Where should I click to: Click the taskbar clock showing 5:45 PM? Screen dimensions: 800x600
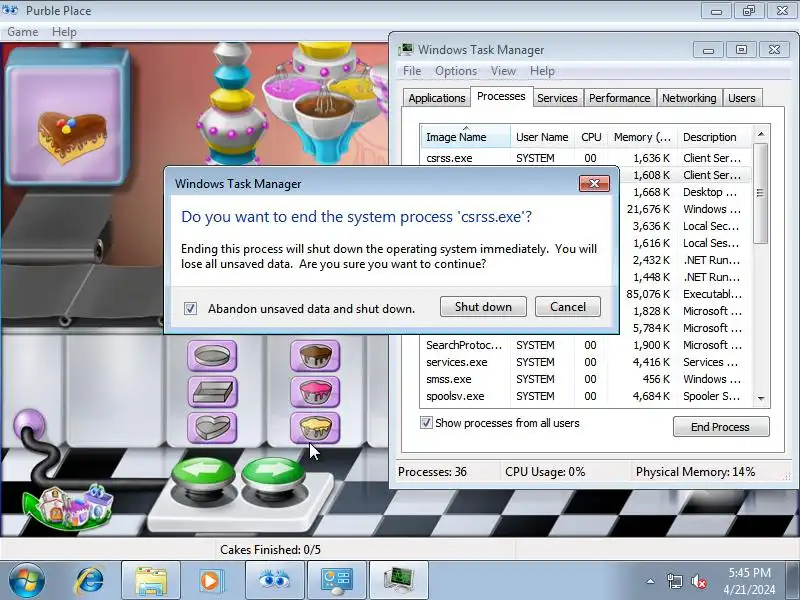pos(749,581)
